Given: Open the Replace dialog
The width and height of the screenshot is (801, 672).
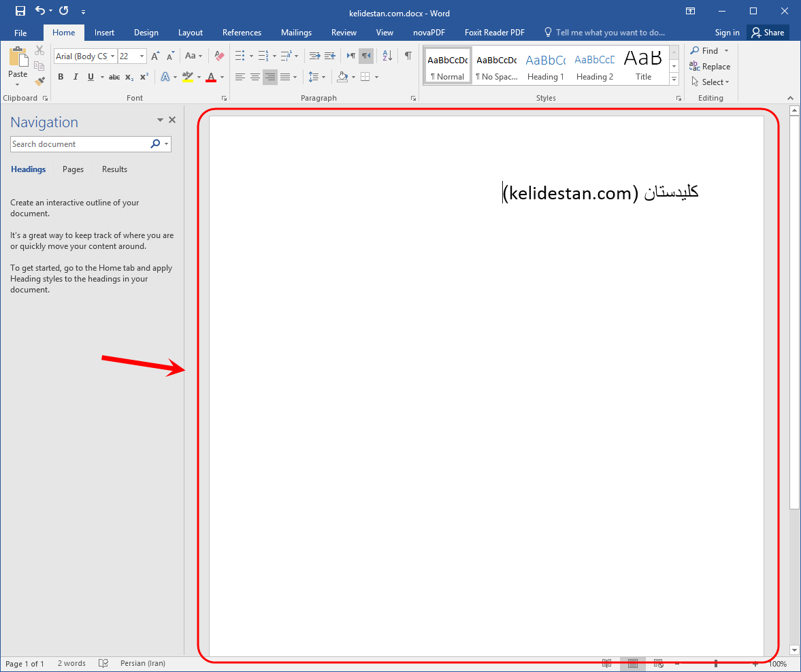Looking at the screenshot, I should [710, 67].
